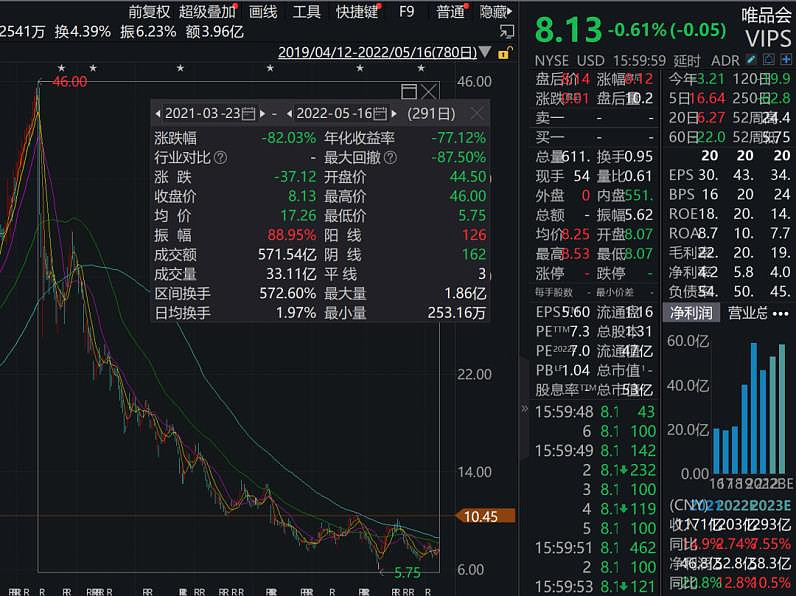Viewport: 796px width, 596px height.
Task: Click the end date field 2022-05-16
Action: 335,113
